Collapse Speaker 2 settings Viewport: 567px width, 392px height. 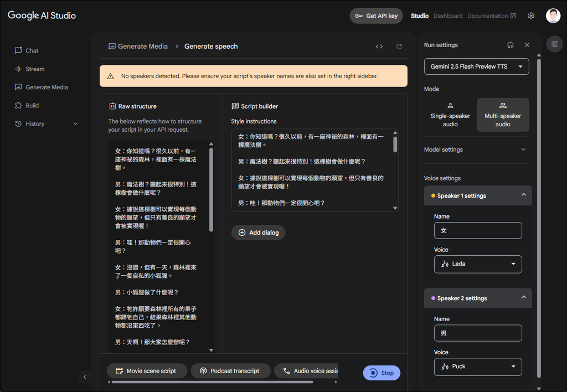click(x=524, y=298)
